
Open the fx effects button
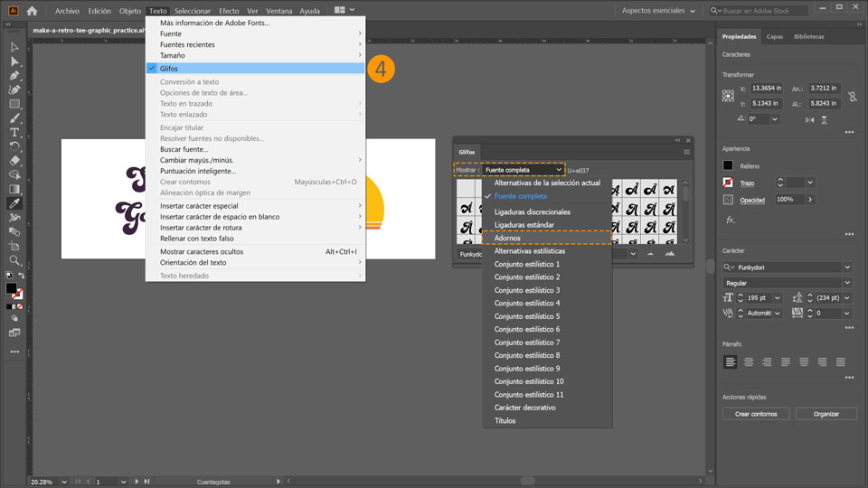click(x=731, y=220)
